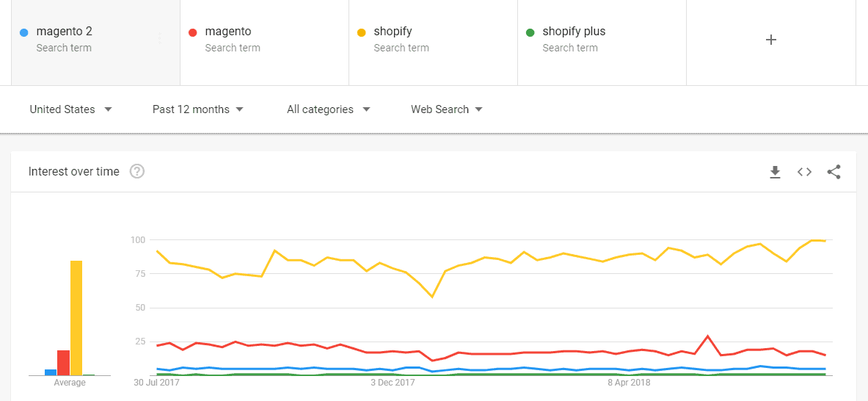The image size is (868, 401).
Task: Click the 3 Dec 2017 axis label
Action: point(393,382)
